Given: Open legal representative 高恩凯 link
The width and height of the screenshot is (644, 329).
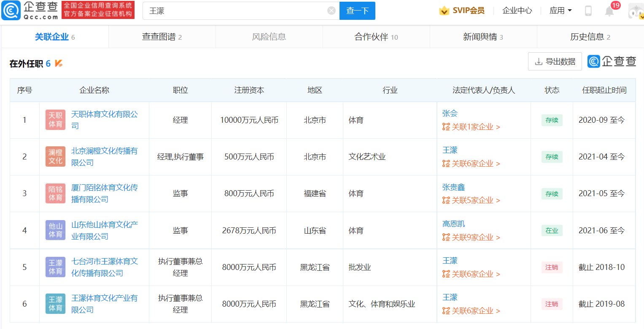Looking at the screenshot, I should (453, 224).
